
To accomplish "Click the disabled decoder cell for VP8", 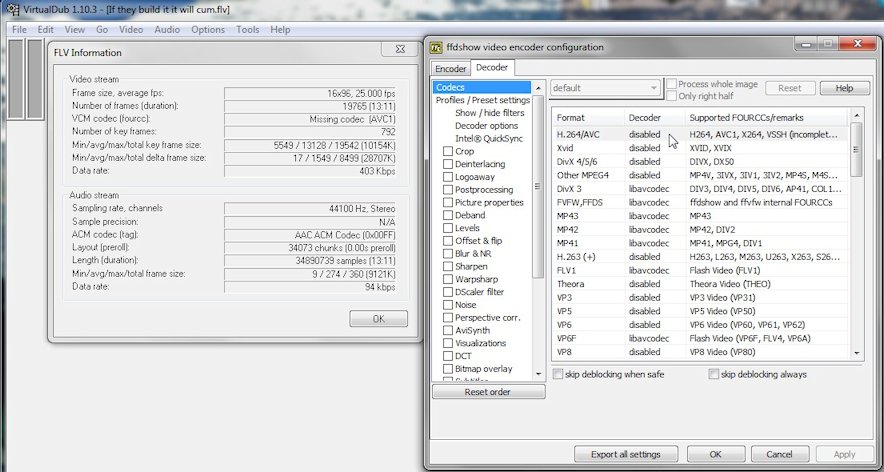I will tap(644, 352).
